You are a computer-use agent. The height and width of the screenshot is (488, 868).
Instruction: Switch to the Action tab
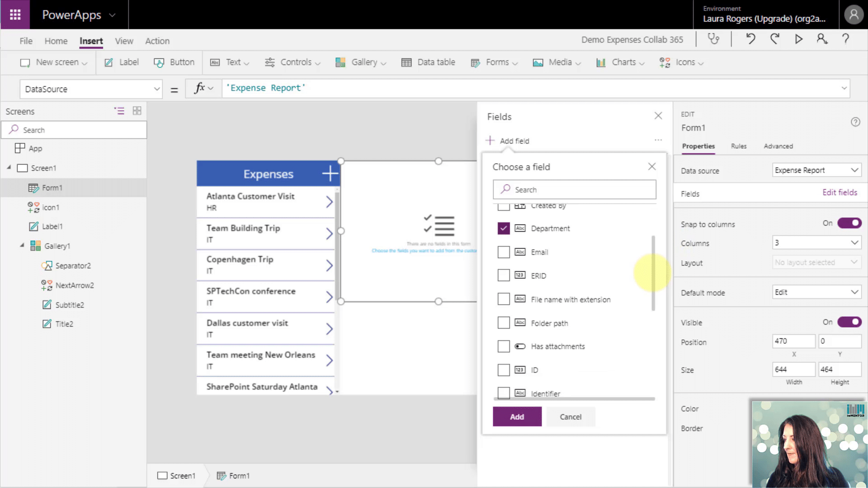click(157, 41)
